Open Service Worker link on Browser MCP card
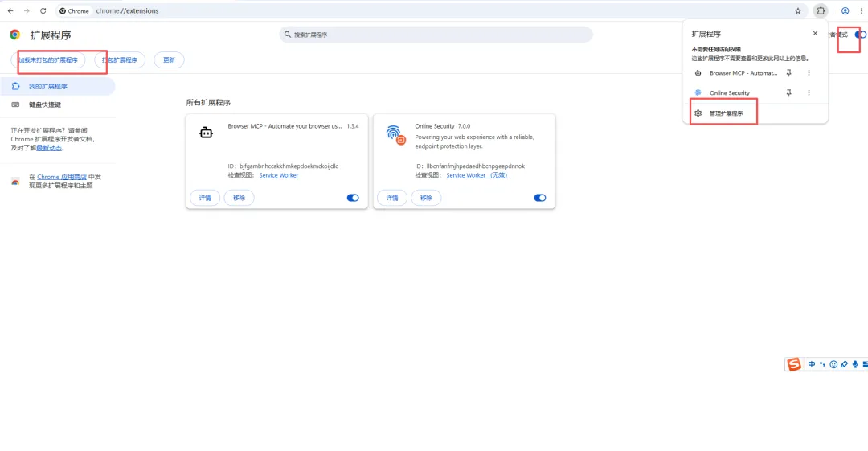 pos(278,175)
